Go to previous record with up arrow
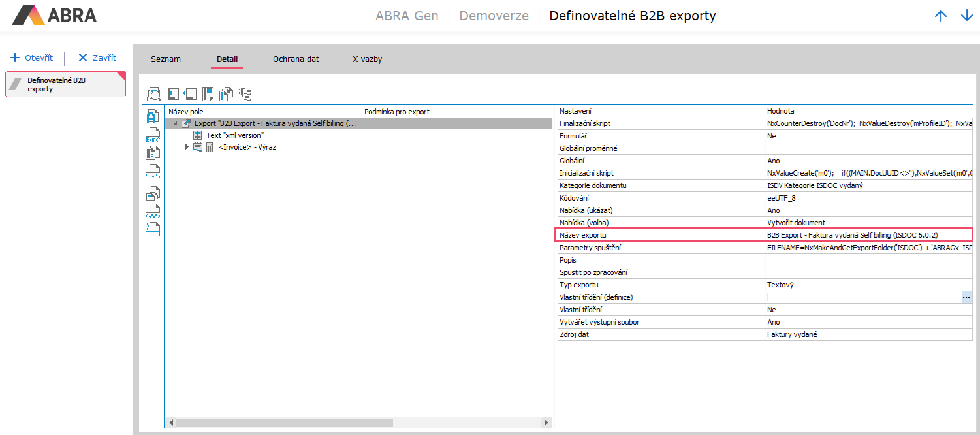980x435 pixels. click(941, 16)
